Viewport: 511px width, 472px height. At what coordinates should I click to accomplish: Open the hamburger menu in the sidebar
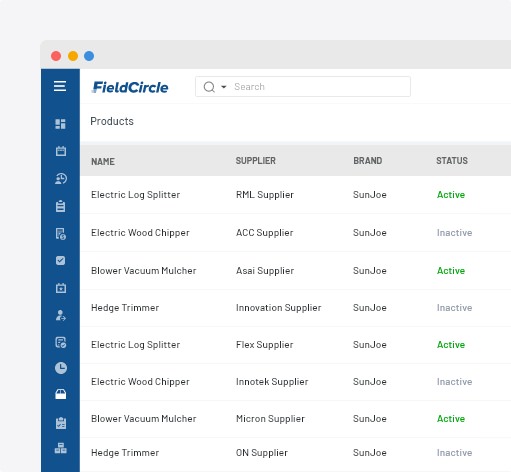pos(60,86)
